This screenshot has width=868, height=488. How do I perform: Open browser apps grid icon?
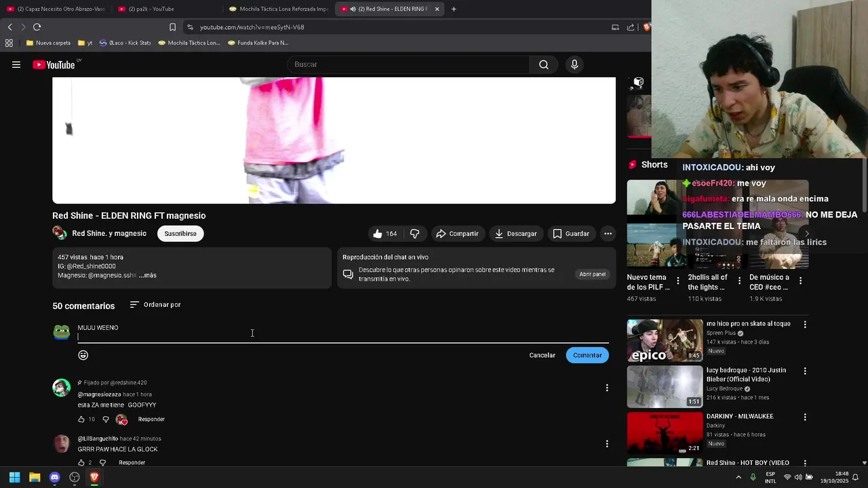9,43
